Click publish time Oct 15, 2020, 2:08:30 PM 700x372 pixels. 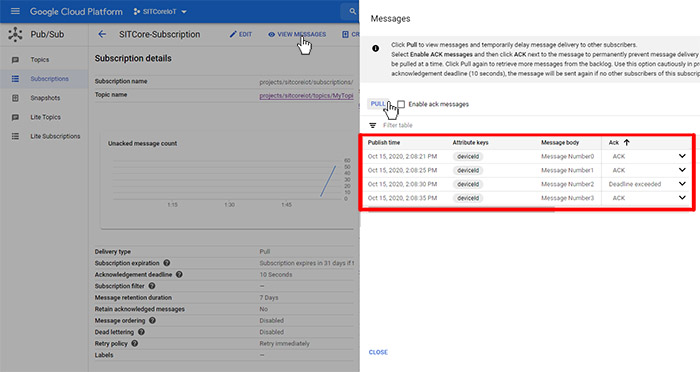(x=402, y=184)
